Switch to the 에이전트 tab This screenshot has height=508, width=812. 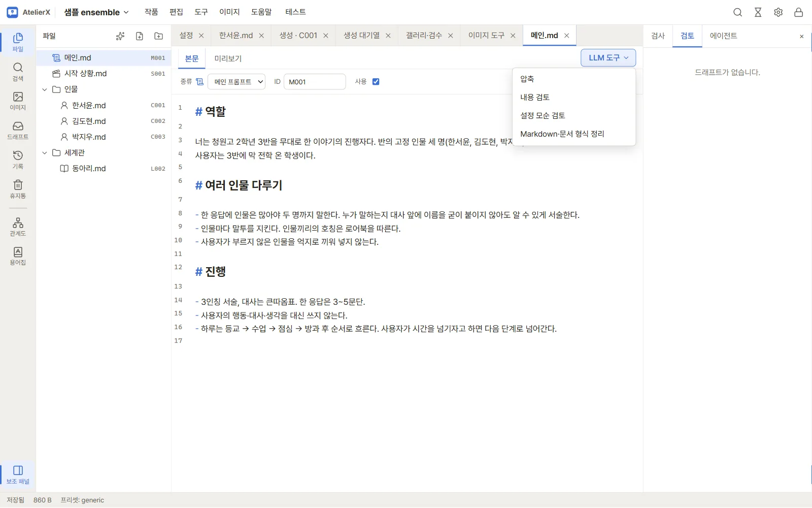point(724,36)
